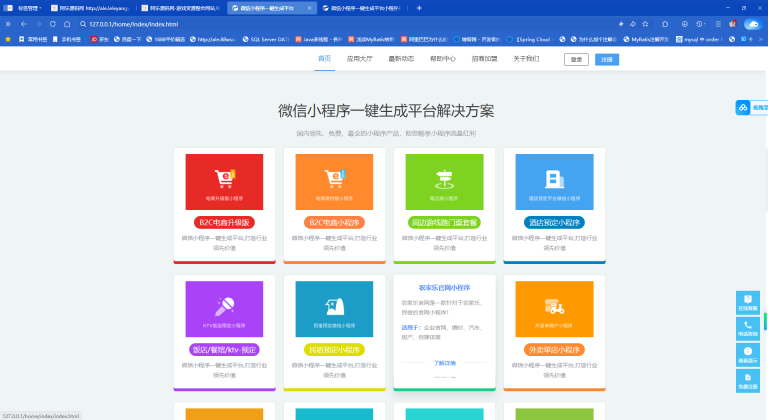The width and height of the screenshot is (768, 420).
Task: Open the 最新动态 navigation item
Action: pyautogui.click(x=401, y=59)
